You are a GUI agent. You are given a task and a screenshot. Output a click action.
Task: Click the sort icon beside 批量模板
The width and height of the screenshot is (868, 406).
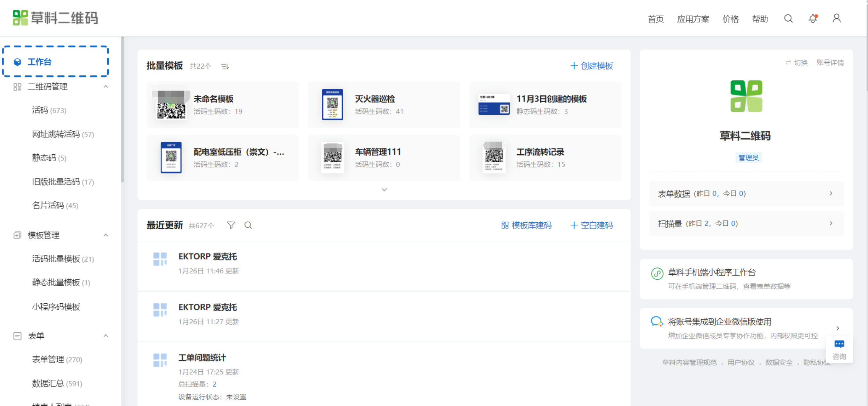(225, 66)
